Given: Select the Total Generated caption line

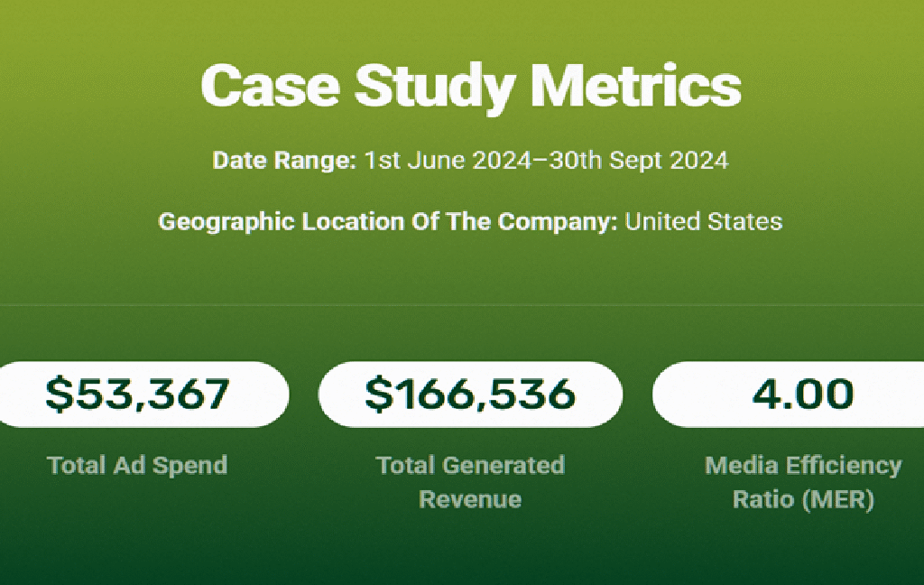Looking at the screenshot, I should pos(470,465).
